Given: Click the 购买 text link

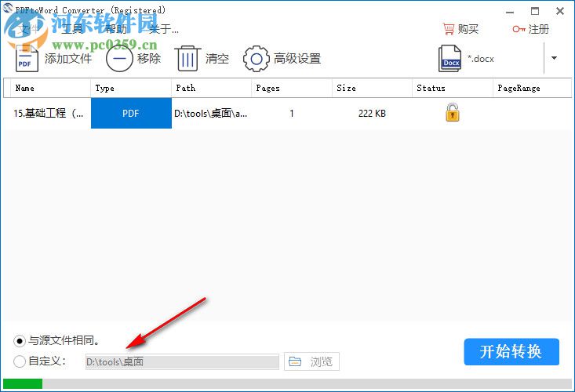Looking at the screenshot, I should click(x=468, y=29).
